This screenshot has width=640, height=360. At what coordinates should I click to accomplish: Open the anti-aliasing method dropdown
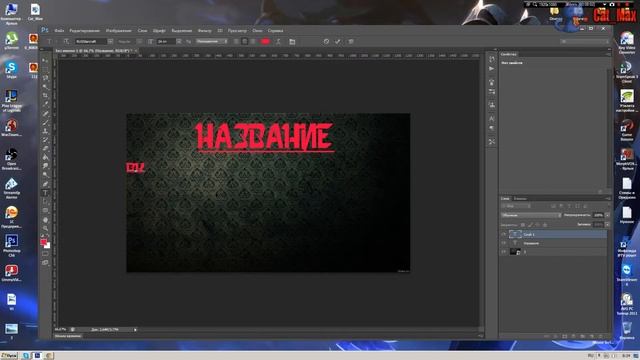211,41
